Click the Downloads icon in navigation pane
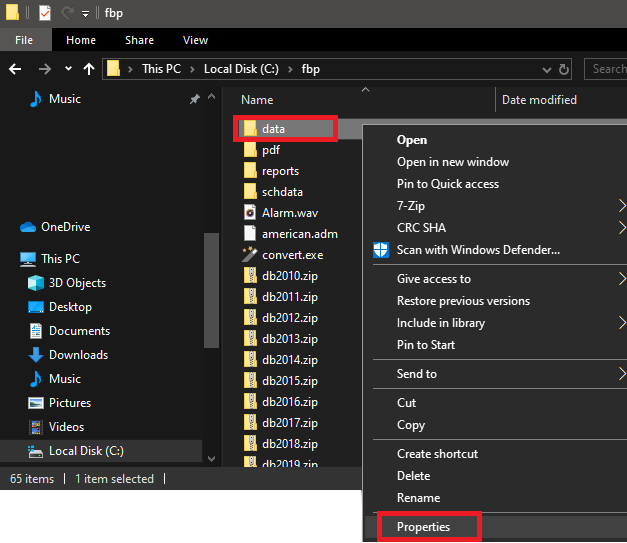The image size is (627, 543). click(x=36, y=355)
